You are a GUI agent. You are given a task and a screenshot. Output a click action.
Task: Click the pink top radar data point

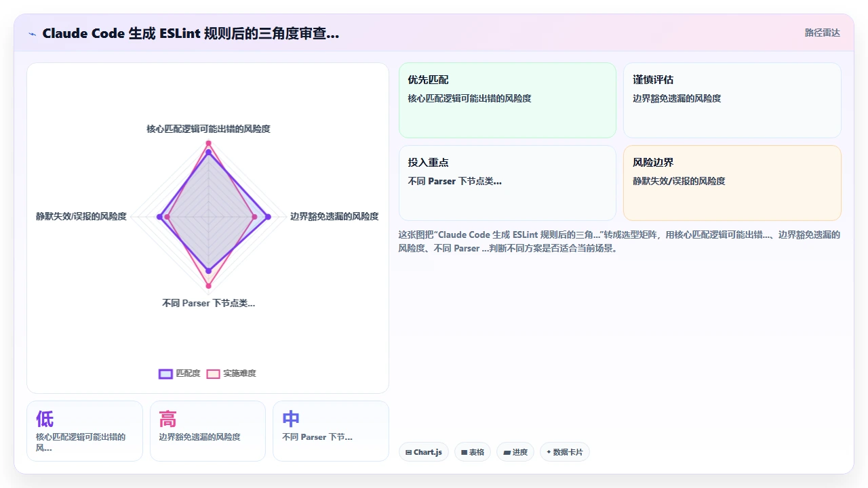pos(208,143)
